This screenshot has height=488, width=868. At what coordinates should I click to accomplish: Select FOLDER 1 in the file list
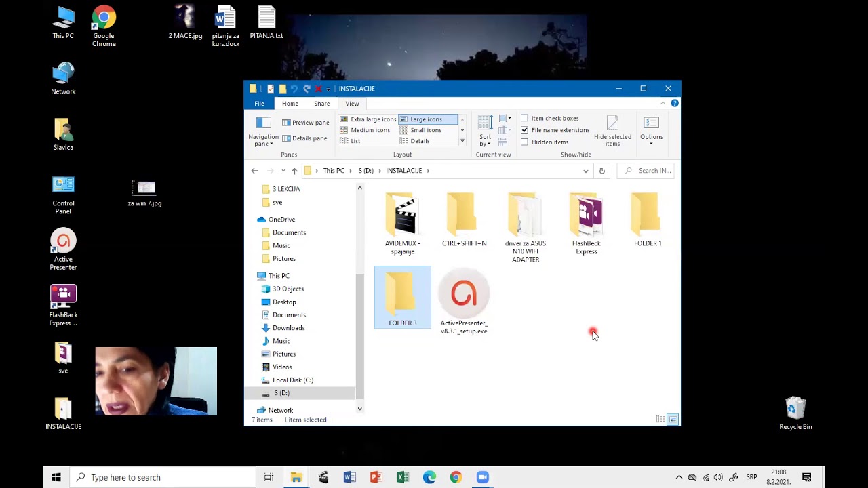(x=648, y=220)
